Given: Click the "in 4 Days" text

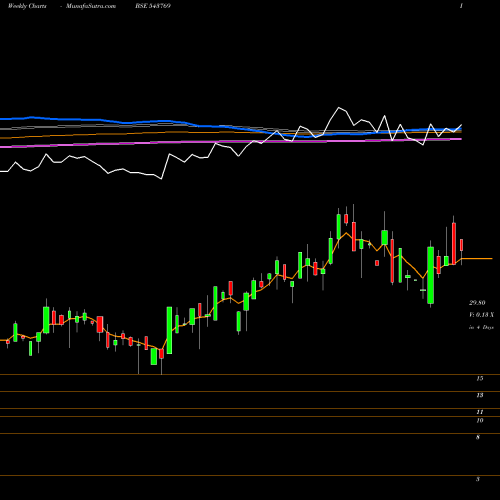Looking at the screenshot, I should point(481,327).
